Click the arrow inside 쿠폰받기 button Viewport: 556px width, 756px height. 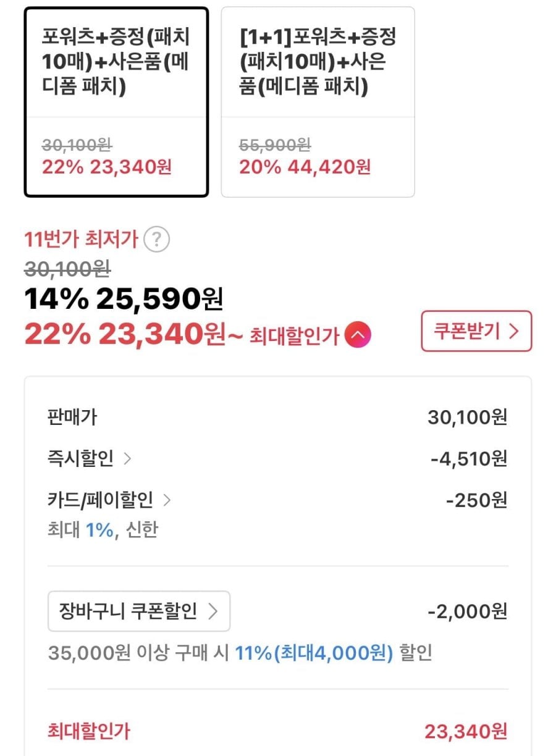513,331
